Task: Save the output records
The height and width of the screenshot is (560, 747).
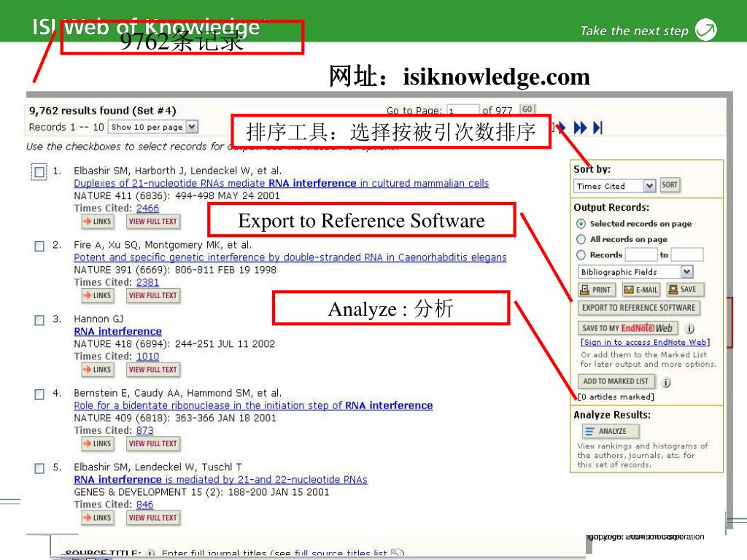Action: point(684,289)
